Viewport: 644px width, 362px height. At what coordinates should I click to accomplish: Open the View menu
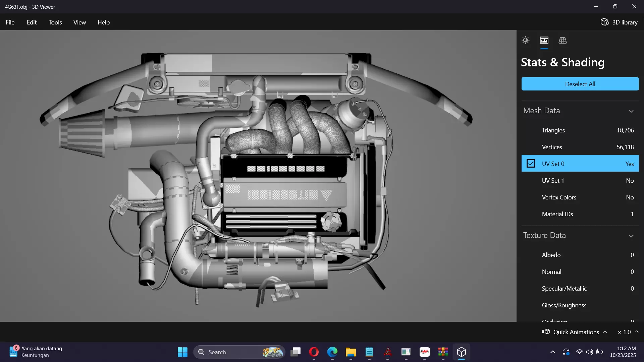(79, 22)
